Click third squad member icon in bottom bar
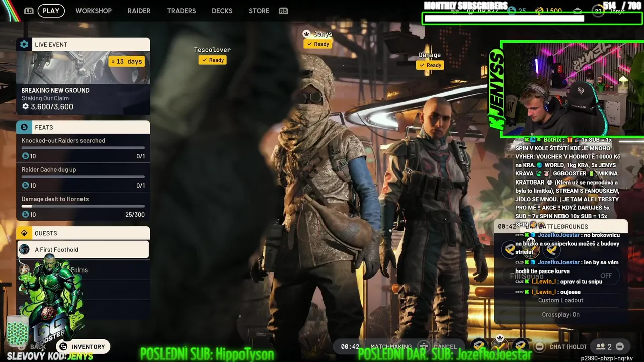644x362 pixels. [x=521, y=346]
